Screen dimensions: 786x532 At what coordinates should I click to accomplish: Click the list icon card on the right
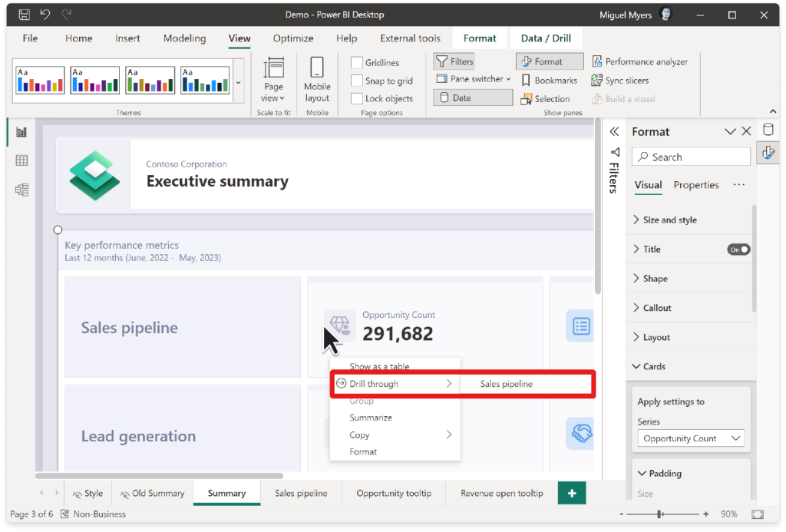tap(580, 326)
